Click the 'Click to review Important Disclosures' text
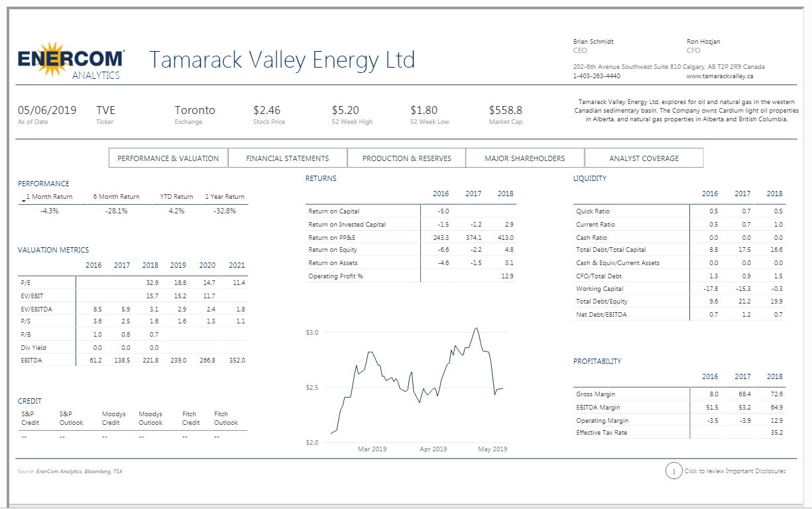This screenshot has height=509, width=812. (734, 471)
